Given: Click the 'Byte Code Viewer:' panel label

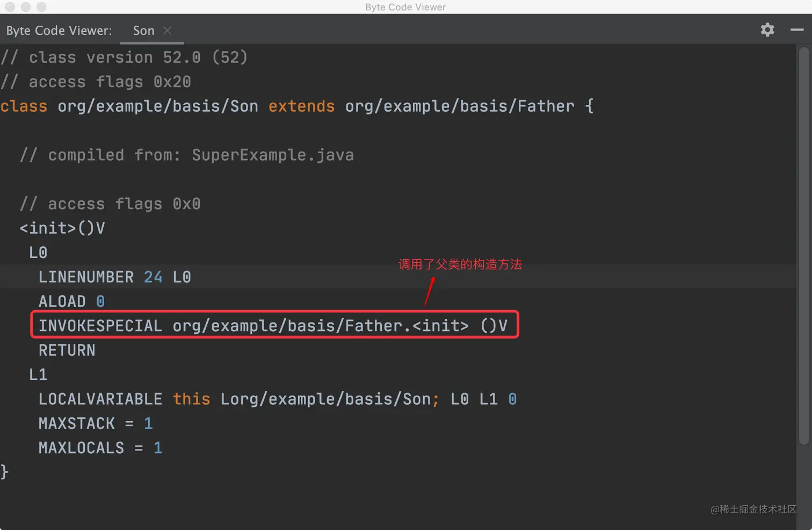Looking at the screenshot, I should [59, 31].
